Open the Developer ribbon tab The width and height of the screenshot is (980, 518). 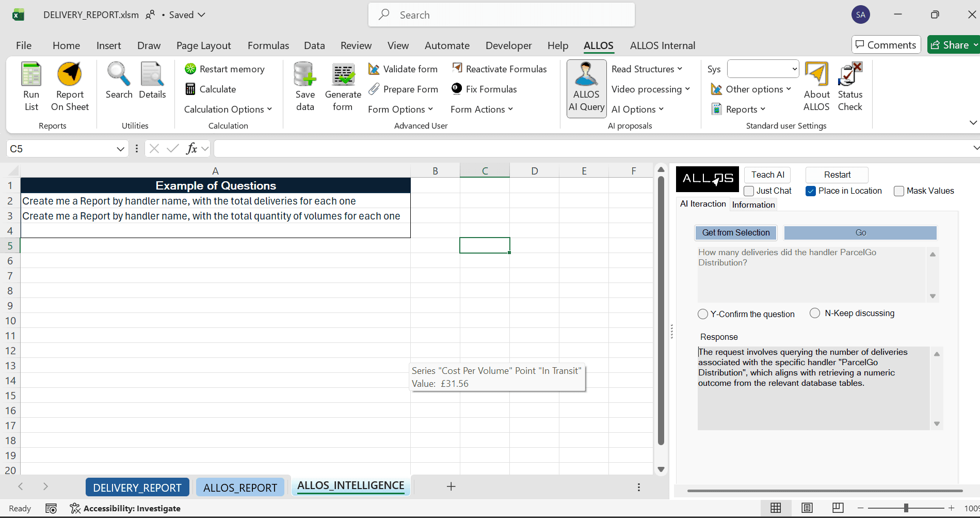(x=508, y=45)
